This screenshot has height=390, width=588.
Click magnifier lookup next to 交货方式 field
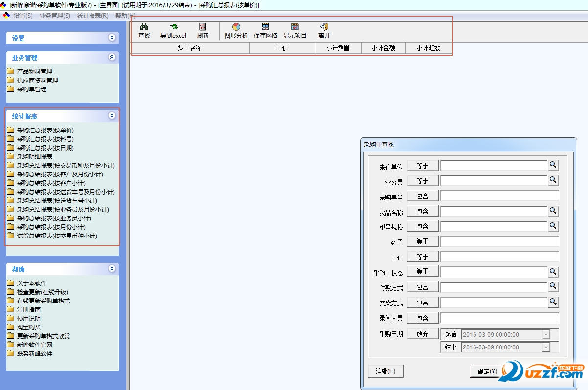pyautogui.click(x=553, y=303)
